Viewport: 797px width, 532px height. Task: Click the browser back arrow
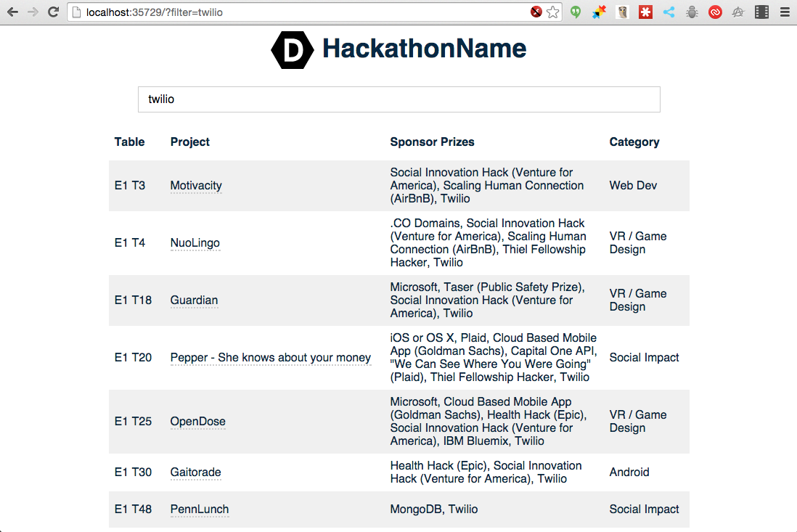[13, 12]
